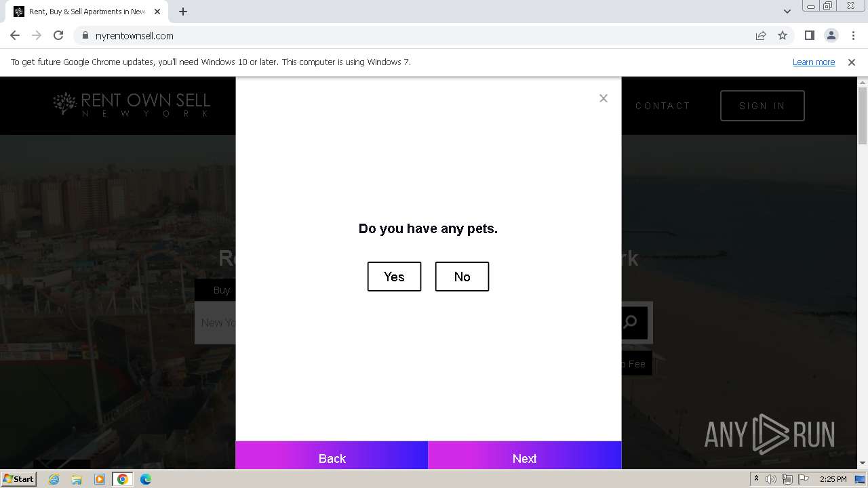The image size is (868, 488).
Task: Go back in browser history
Action: pos(15,36)
